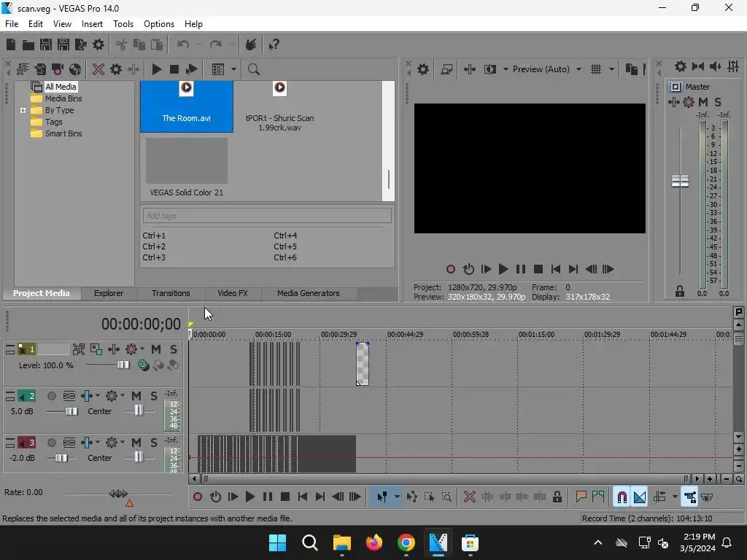Image resolution: width=747 pixels, height=560 pixels.
Task: Mute audio track 3
Action: coord(136,443)
